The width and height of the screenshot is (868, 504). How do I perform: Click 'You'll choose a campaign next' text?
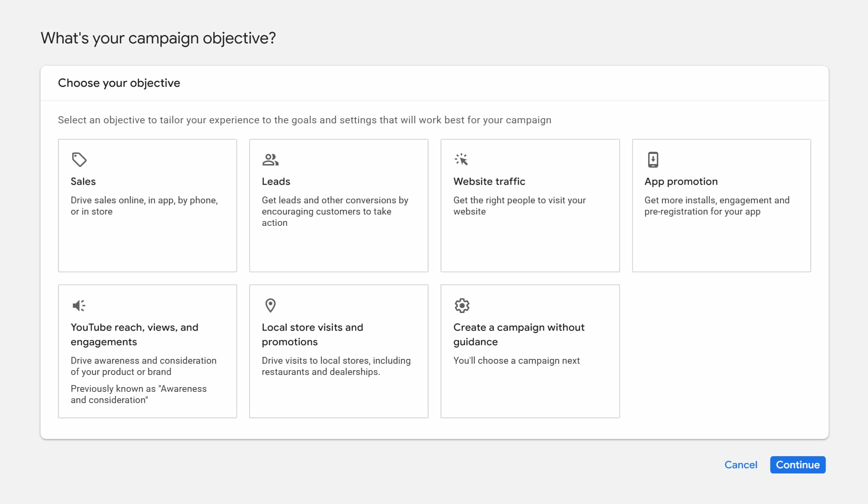(x=516, y=361)
